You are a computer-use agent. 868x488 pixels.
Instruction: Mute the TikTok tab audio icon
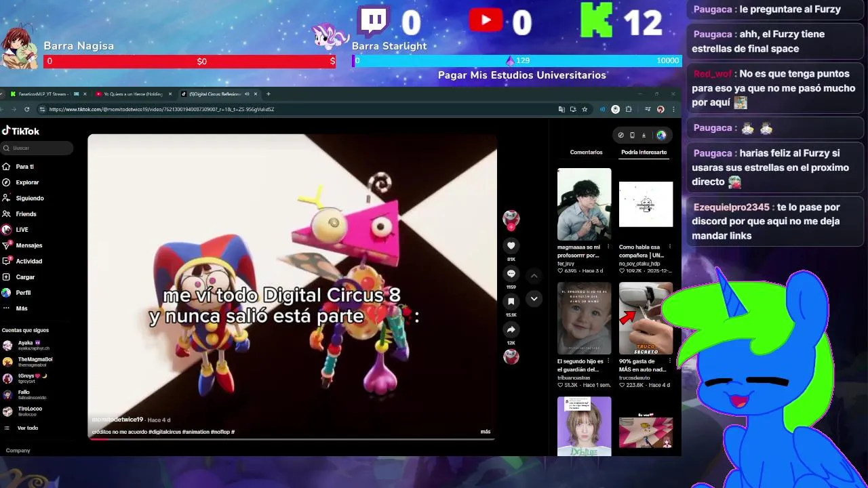247,94
